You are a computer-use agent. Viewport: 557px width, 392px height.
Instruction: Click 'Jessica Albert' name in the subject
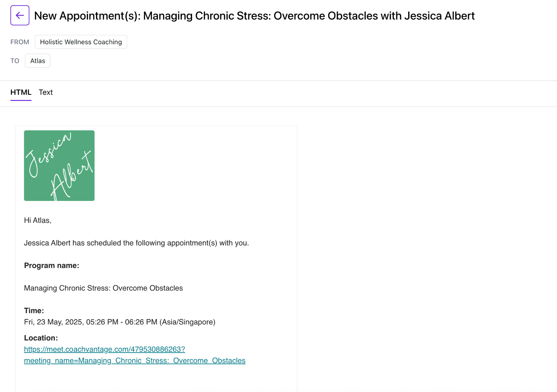pos(440,16)
